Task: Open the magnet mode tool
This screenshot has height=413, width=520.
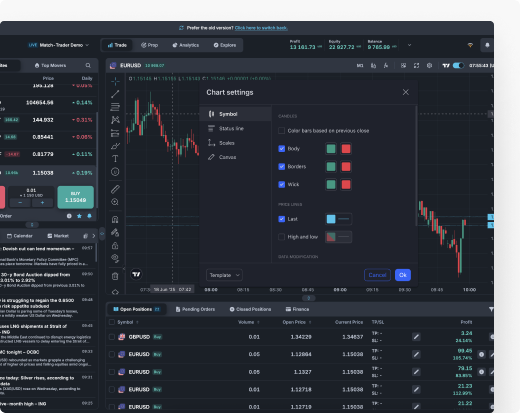Action: [115, 219]
